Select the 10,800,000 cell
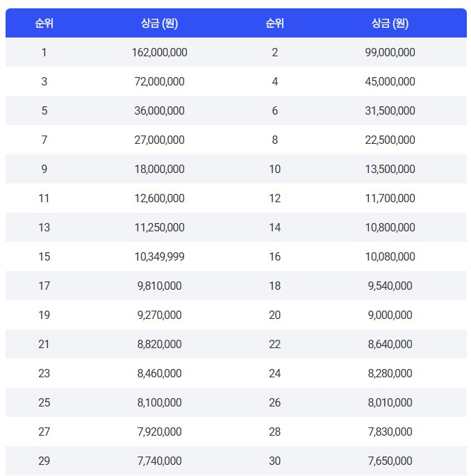 (x=390, y=227)
